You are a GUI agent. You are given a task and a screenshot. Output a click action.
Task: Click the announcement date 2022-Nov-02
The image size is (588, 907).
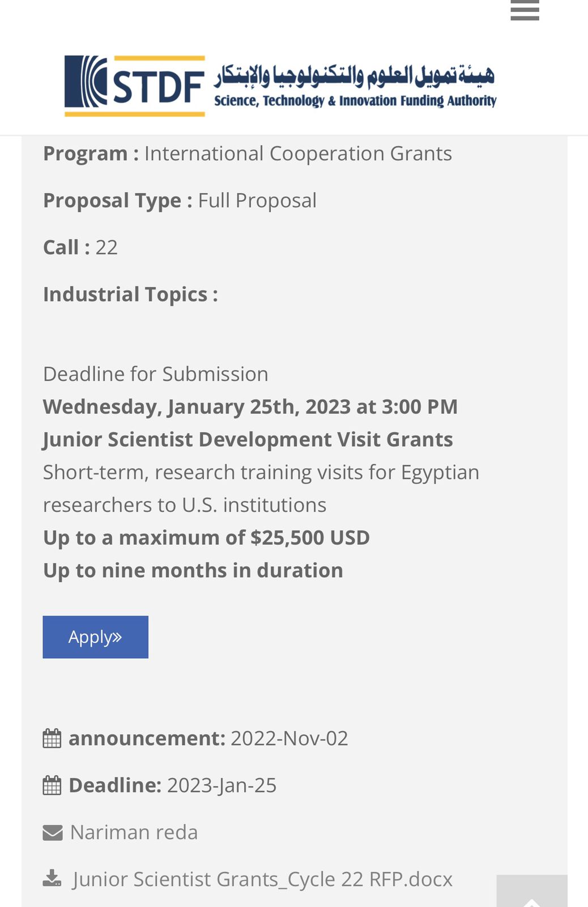(x=289, y=739)
